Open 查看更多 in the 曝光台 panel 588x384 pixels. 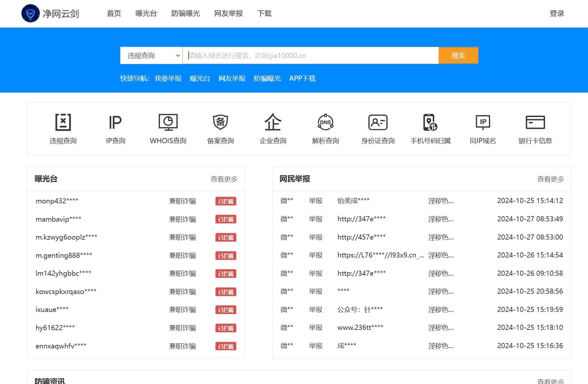pos(224,179)
